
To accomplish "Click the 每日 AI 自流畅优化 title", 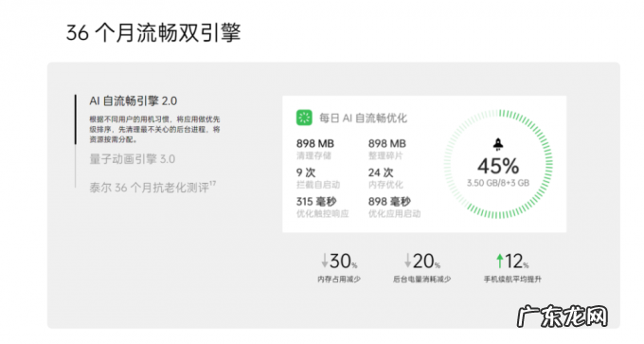I will point(363,118).
